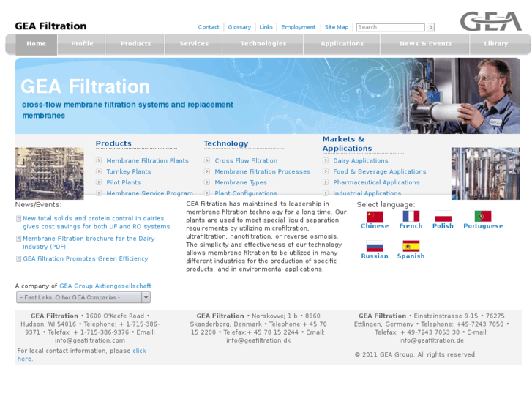Image resolution: width=532 pixels, height=399 pixels.
Task: Open the Site Map link
Action: (x=336, y=27)
